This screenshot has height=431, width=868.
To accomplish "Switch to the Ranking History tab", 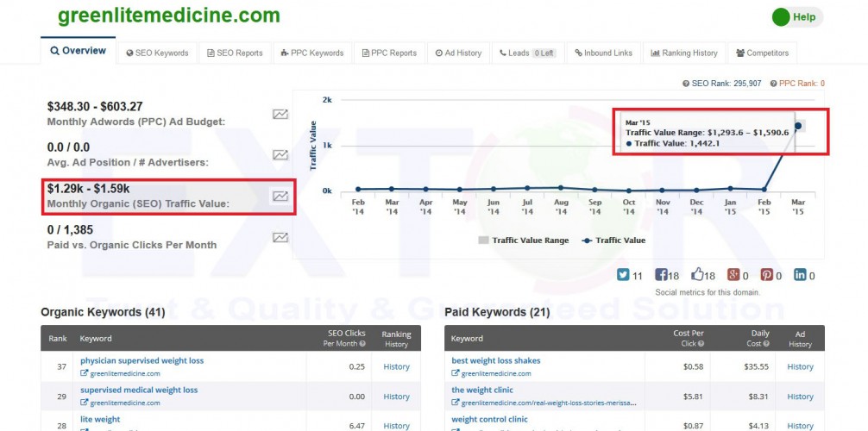I will [684, 53].
